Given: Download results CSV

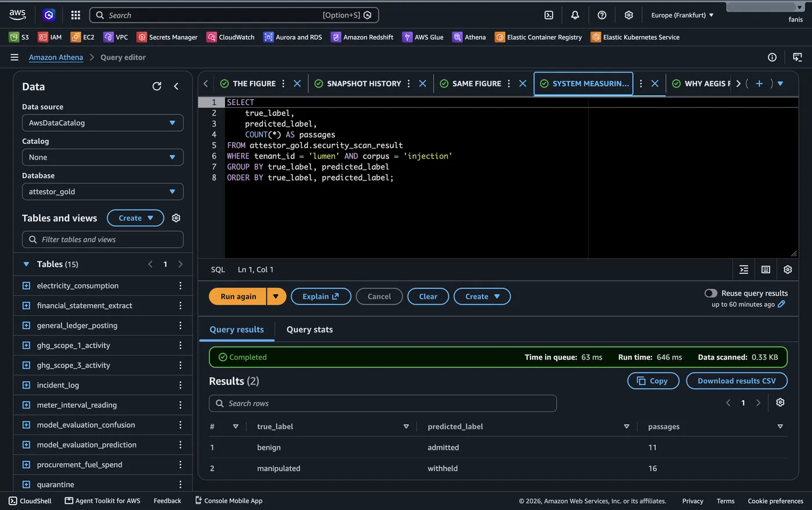Looking at the screenshot, I should (x=737, y=381).
